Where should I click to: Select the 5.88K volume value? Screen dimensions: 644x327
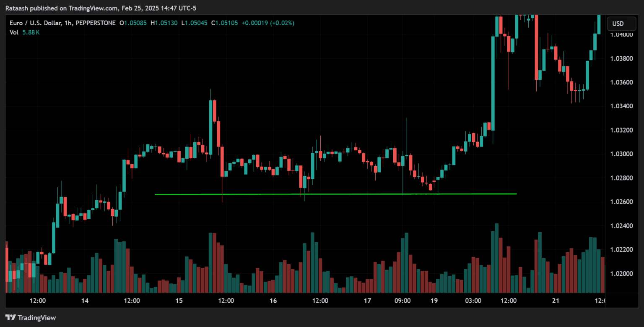(31, 32)
